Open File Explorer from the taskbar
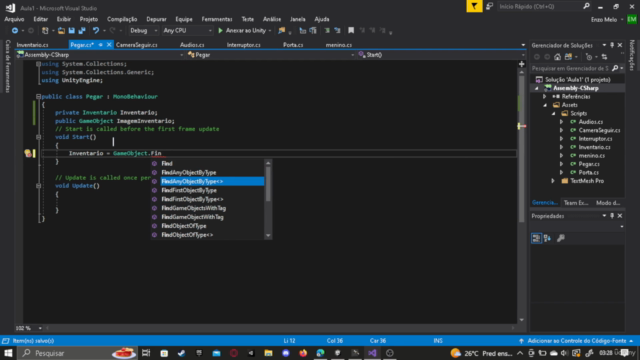 [268, 353]
